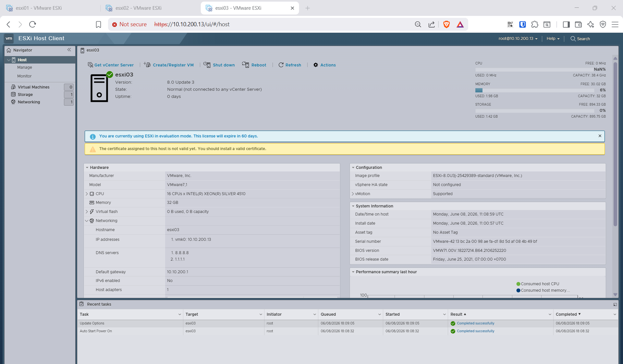Click the Brave Shields lion icon
Screen dimensions: 623x364
(446, 24)
